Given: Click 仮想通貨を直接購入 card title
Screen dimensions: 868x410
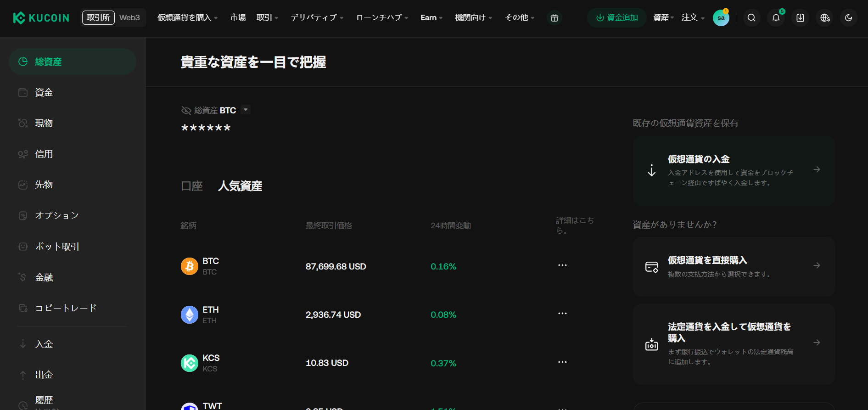Looking at the screenshot, I should [707, 260].
